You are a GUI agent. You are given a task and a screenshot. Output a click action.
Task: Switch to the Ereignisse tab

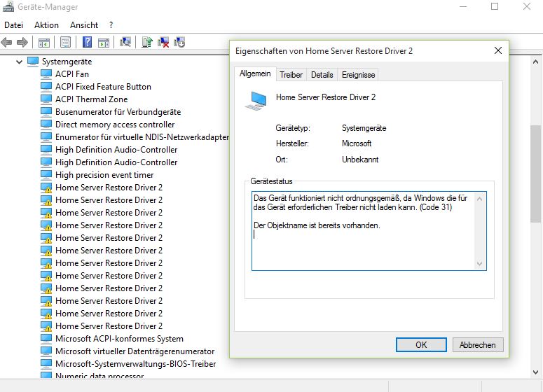pos(358,75)
